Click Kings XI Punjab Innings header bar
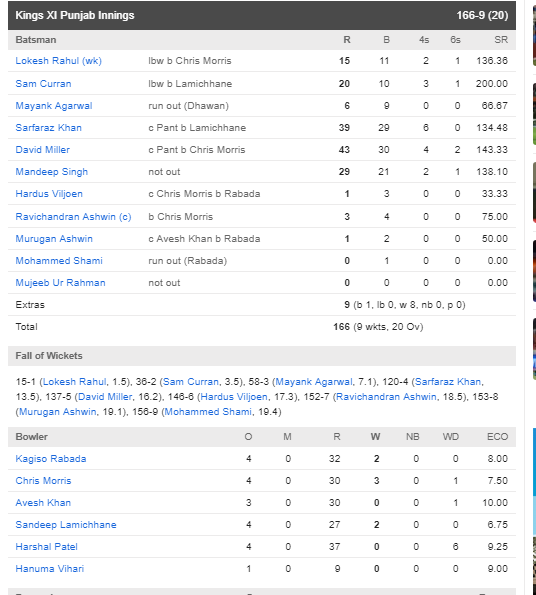Viewport: 536px width, 595px height. 262,15
